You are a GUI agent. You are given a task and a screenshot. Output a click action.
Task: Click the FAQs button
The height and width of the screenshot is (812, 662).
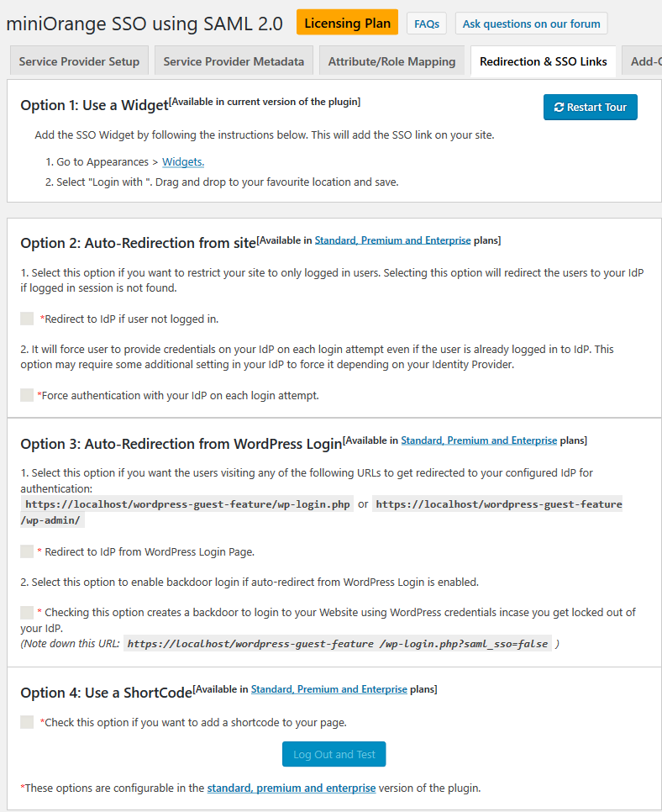click(426, 24)
